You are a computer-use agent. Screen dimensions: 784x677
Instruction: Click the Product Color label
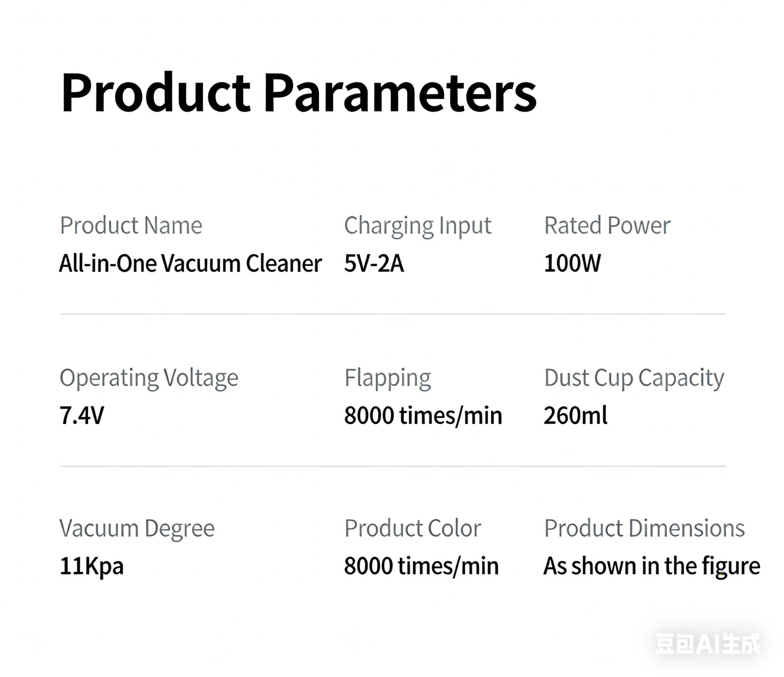[x=412, y=528]
